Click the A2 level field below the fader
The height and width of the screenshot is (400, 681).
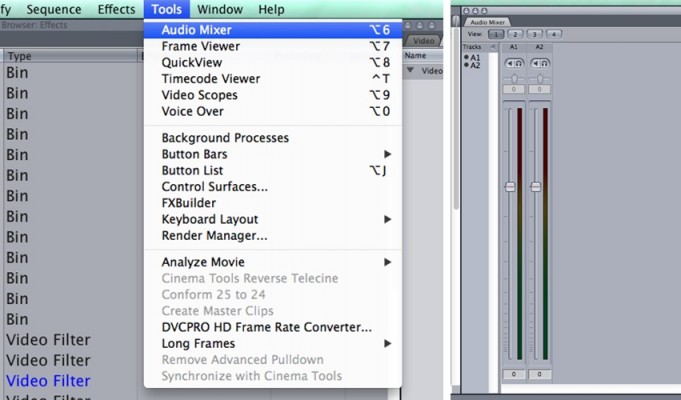pos(539,374)
